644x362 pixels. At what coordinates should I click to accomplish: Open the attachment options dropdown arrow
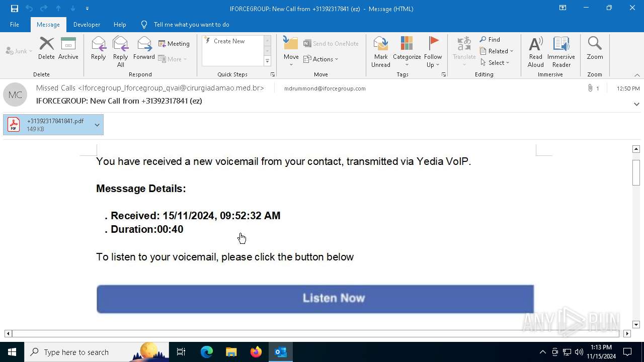[x=97, y=125]
